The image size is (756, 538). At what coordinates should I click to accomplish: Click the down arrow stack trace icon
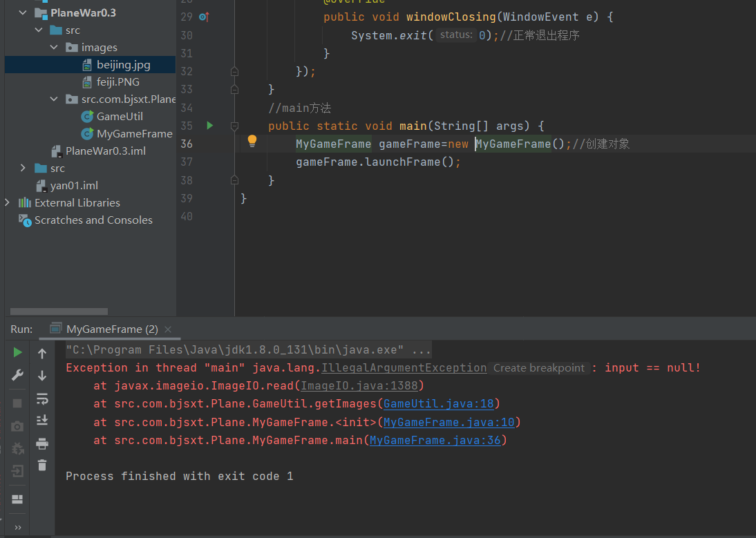[x=42, y=375]
